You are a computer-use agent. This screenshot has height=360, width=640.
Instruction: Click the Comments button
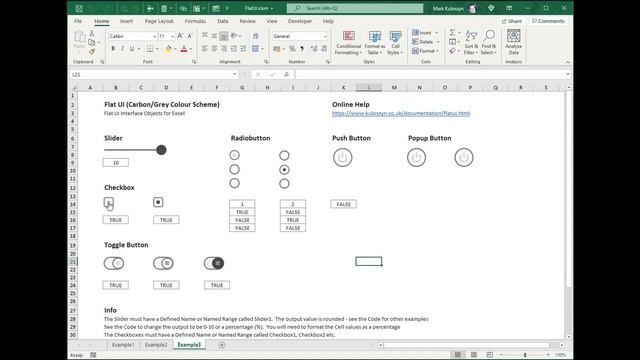pyautogui.click(x=548, y=21)
